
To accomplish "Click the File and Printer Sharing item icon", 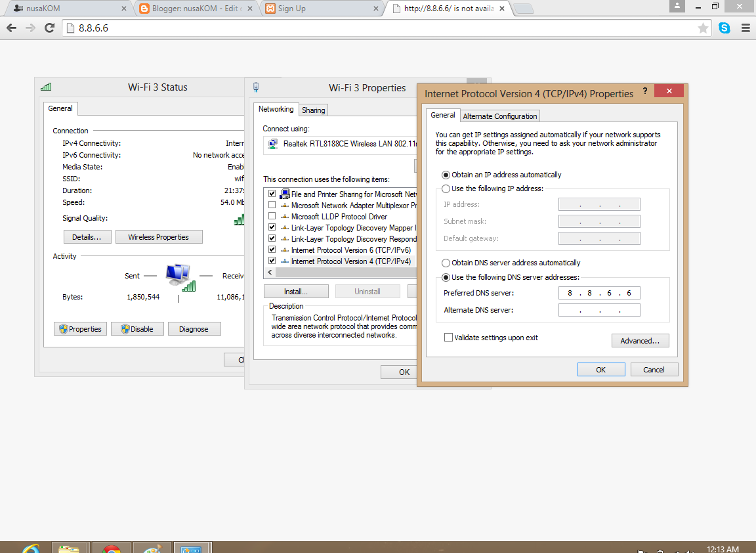I will coord(285,194).
